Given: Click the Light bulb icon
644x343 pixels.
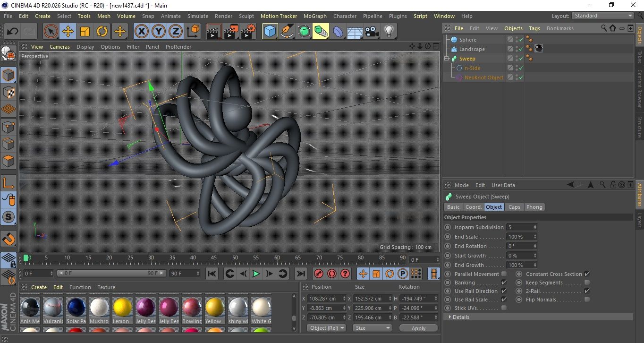Looking at the screenshot, I should pyautogui.click(x=389, y=32).
